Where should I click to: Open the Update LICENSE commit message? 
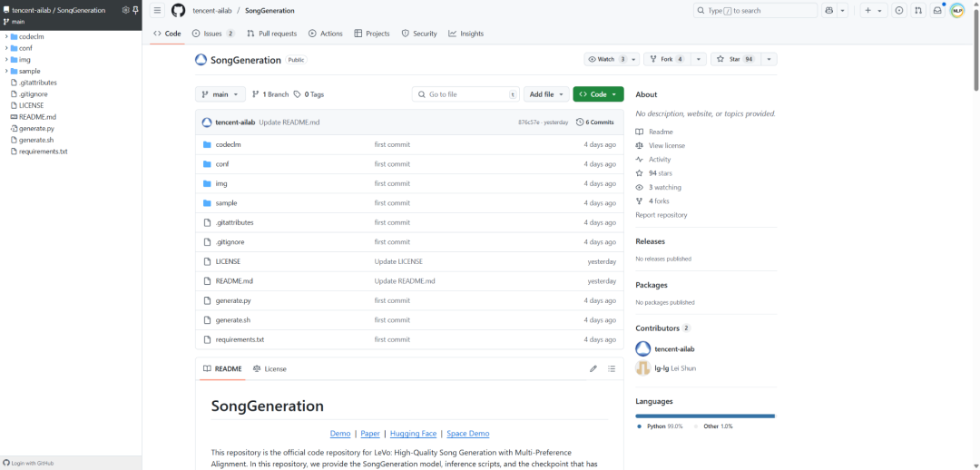tap(398, 261)
